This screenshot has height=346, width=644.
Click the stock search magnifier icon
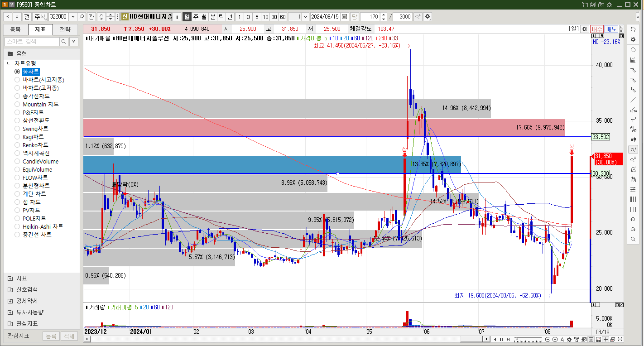point(82,16)
